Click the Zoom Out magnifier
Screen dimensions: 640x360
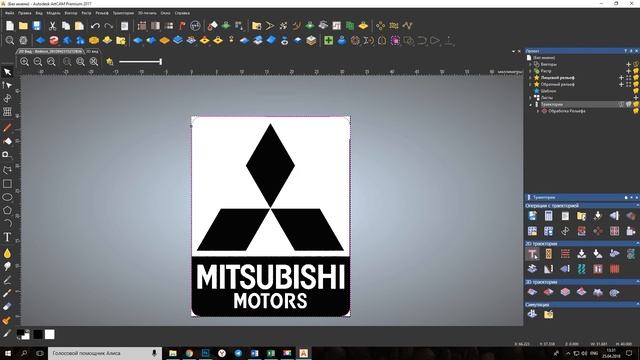[38, 62]
